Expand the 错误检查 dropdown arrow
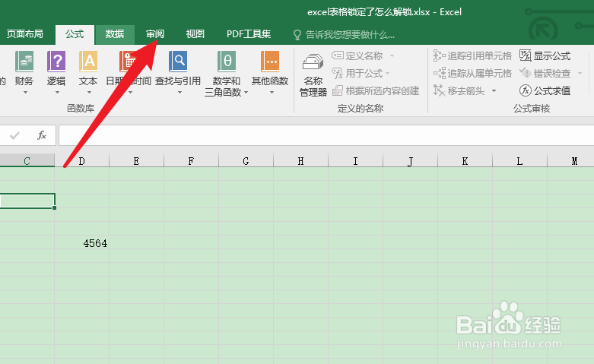The width and height of the screenshot is (594, 364). 580,73
